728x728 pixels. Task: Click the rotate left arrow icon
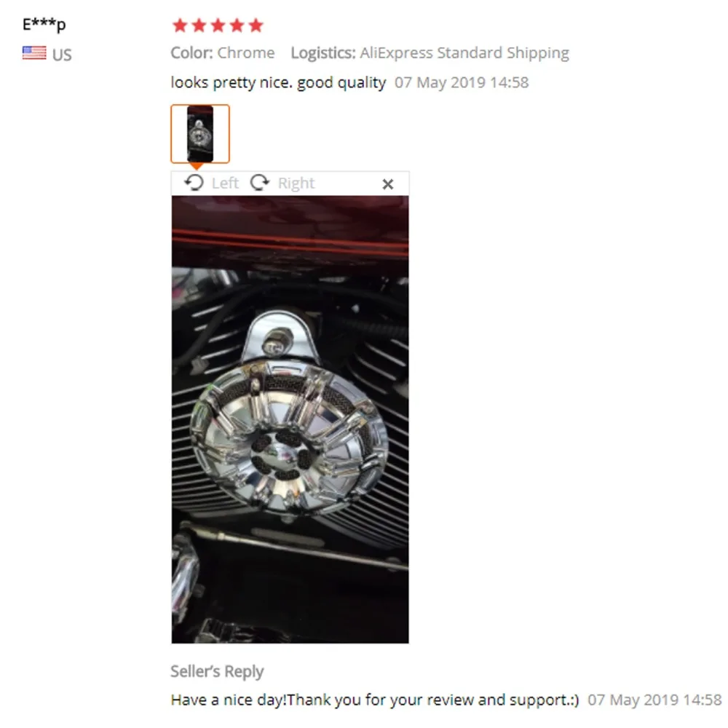194,183
